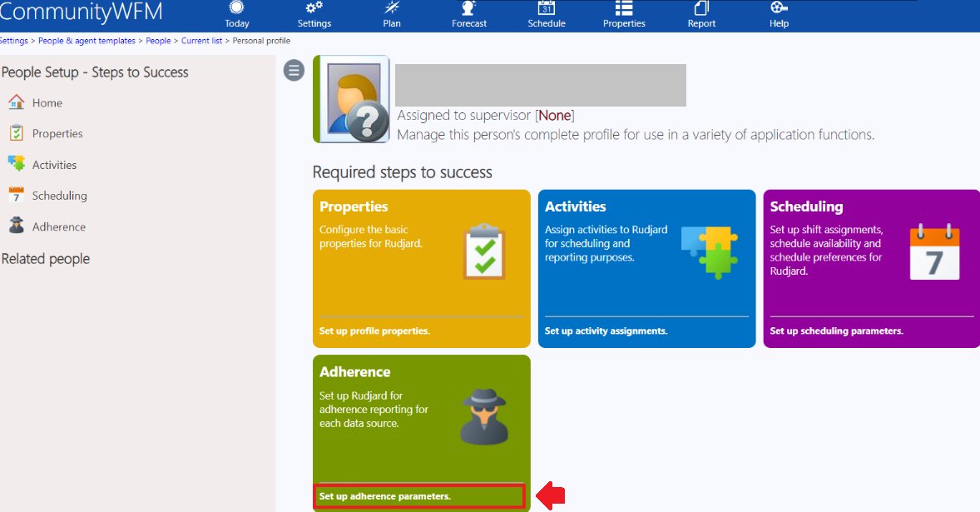Screen dimensions: 980x512
Task: Go to Settings breadcrumb link
Action: point(14,41)
